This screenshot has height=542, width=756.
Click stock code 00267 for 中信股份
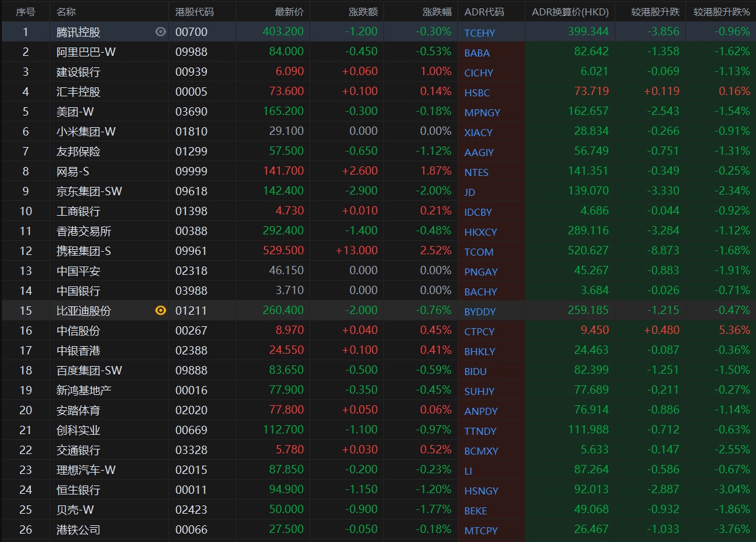click(191, 330)
